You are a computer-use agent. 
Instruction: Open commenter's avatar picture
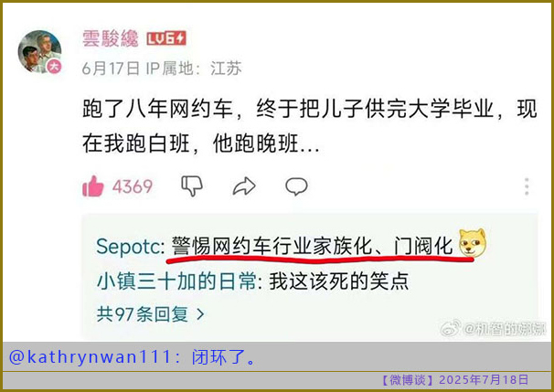(40, 52)
